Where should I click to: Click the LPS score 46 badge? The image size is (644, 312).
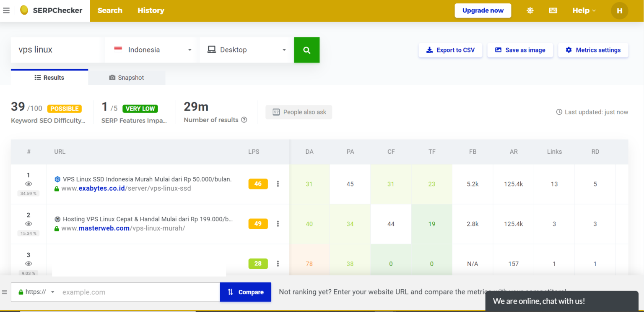[x=258, y=184]
